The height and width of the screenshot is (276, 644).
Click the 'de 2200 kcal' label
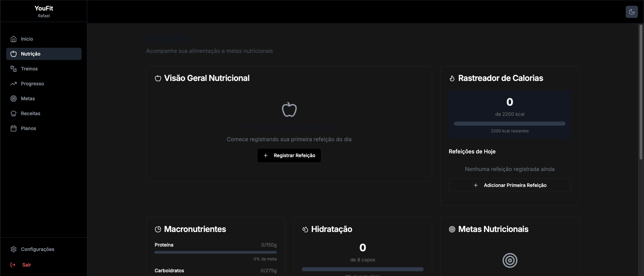(x=510, y=114)
